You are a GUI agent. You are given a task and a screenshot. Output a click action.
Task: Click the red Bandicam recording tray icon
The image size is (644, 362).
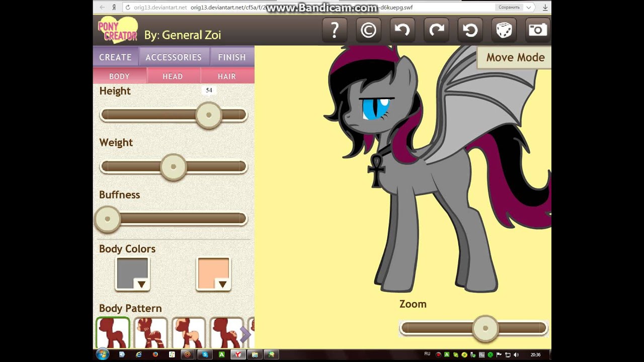[438, 354]
